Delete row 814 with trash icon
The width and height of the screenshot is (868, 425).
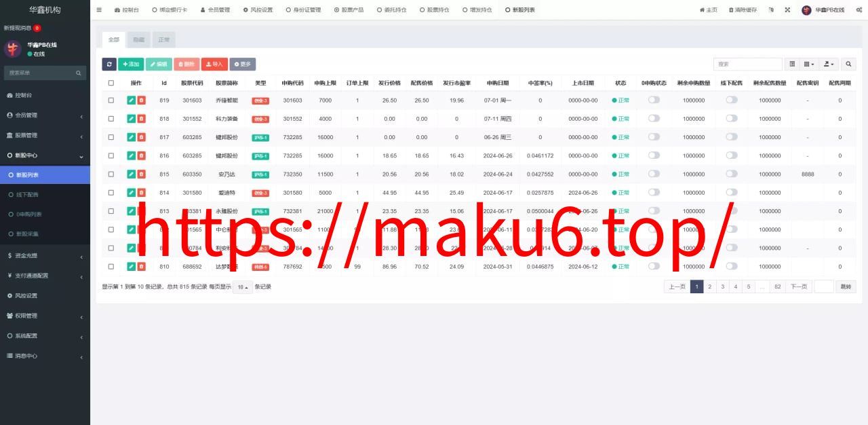pos(141,193)
